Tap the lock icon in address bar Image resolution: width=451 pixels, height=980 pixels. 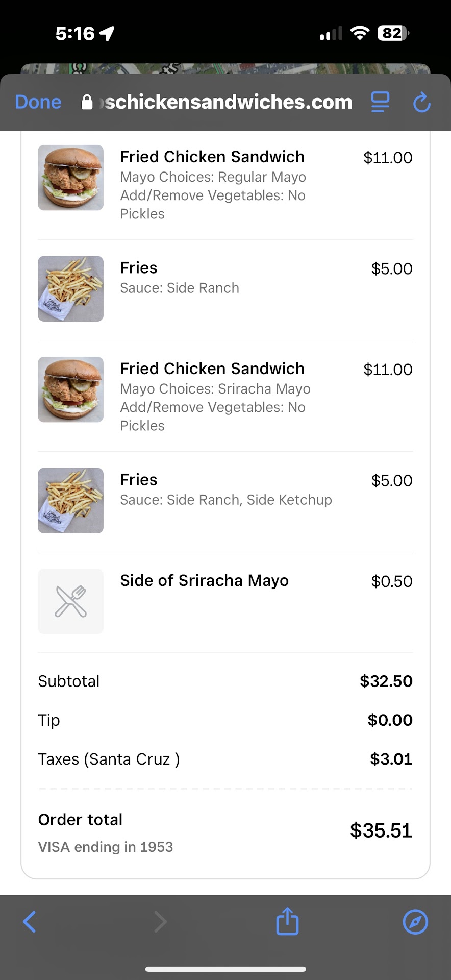click(x=87, y=102)
